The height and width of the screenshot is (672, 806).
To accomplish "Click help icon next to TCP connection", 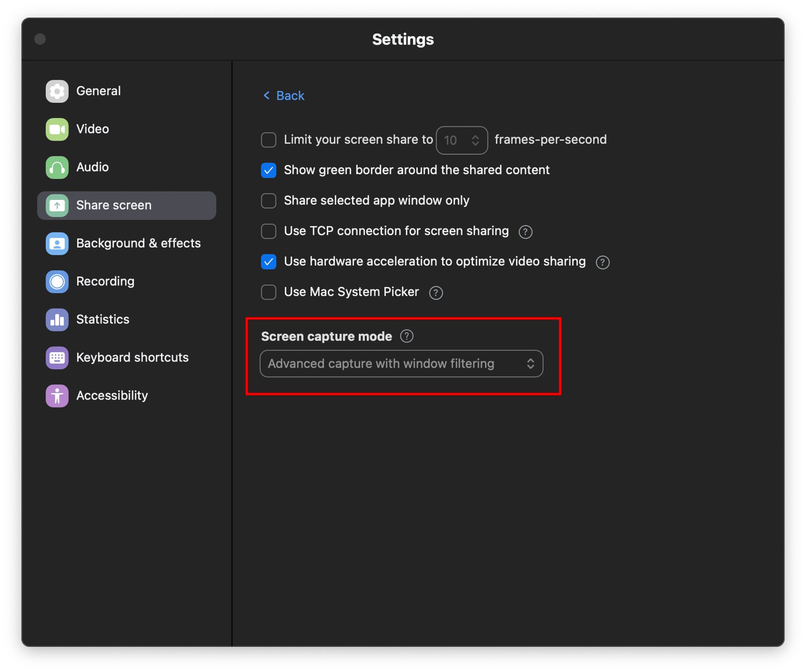I will pos(525,232).
